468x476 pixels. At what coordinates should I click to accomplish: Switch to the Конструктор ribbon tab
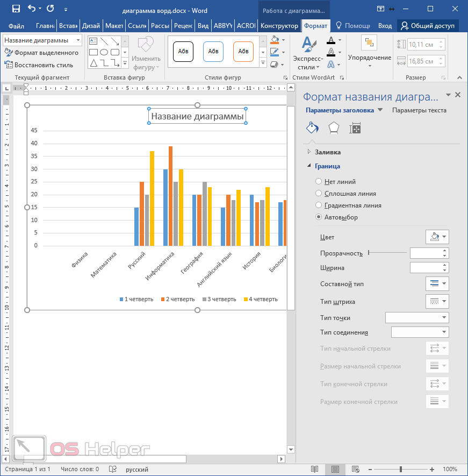[x=279, y=26]
